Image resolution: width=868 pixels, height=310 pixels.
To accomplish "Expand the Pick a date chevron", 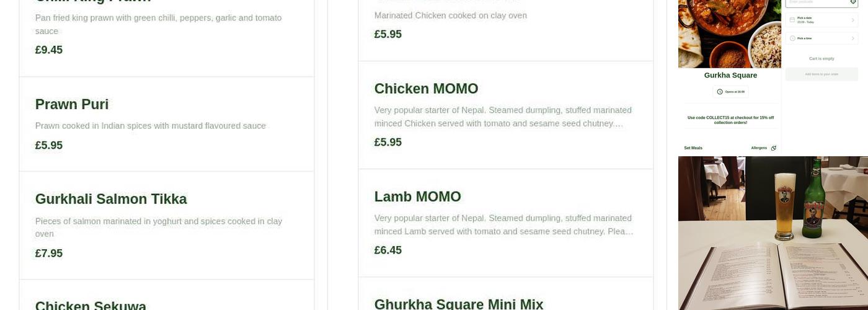I will point(852,20).
